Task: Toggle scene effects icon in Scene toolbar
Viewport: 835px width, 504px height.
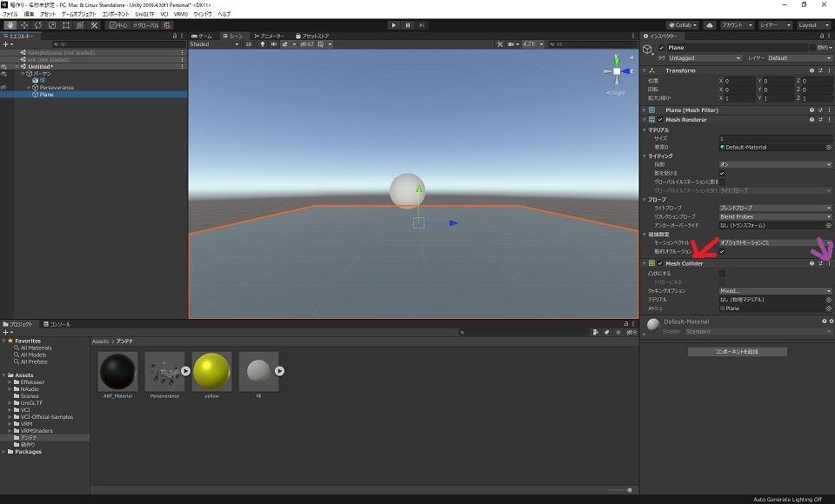Action: (x=285, y=44)
